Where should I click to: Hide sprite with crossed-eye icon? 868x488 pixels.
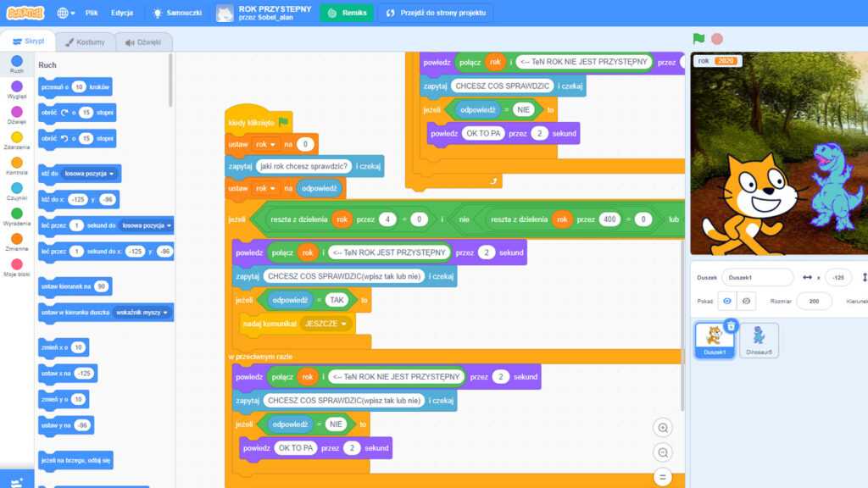point(746,301)
